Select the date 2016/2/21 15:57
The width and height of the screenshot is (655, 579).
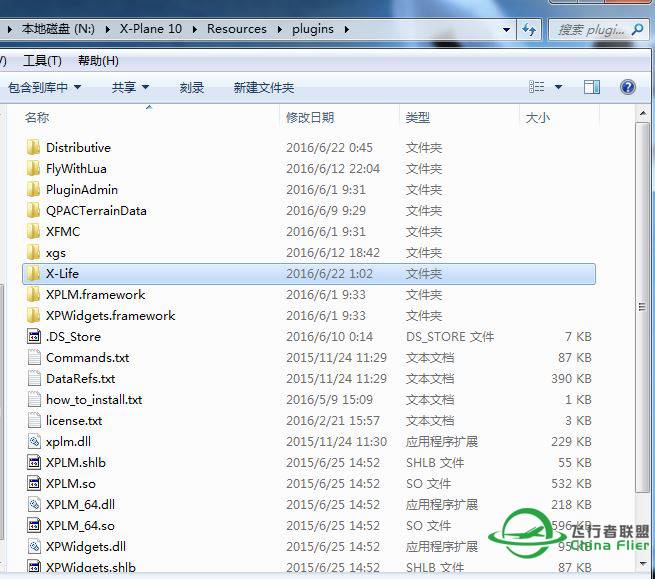click(x=333, y=421)
